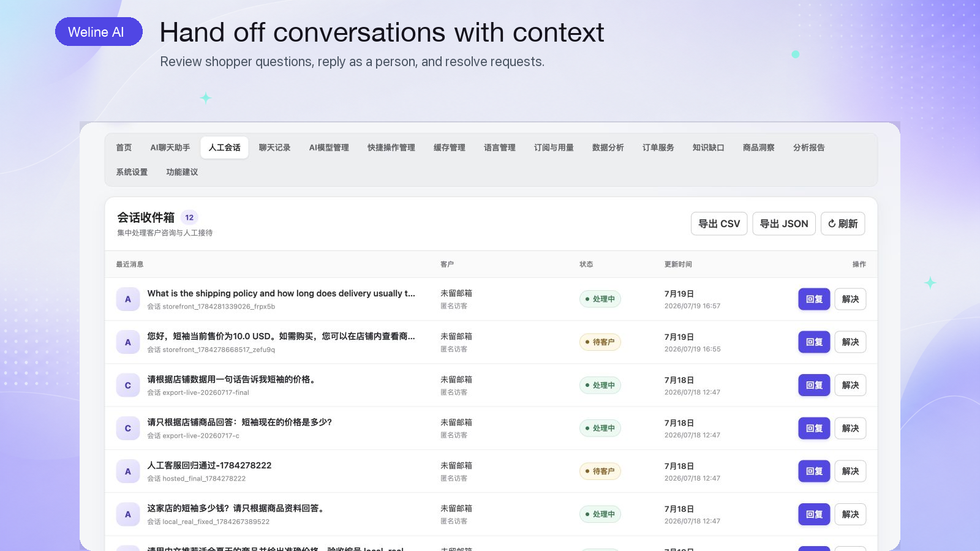Image resolution: width=980 pixels, height=551 pixels.
Task: Refresh the inbox with 刷新 button
Action: (843, 223)
